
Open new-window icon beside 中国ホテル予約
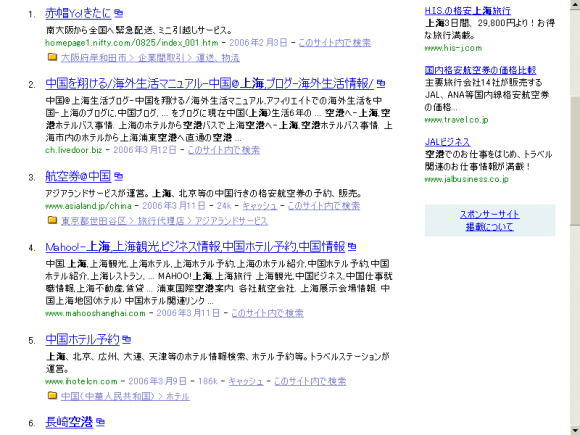pyautogui.click(x=127, y=339)
